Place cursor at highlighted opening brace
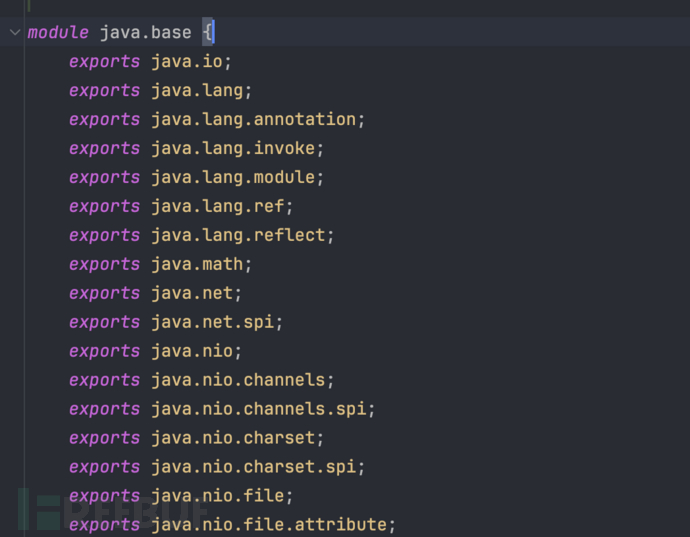 click(208, 33)
